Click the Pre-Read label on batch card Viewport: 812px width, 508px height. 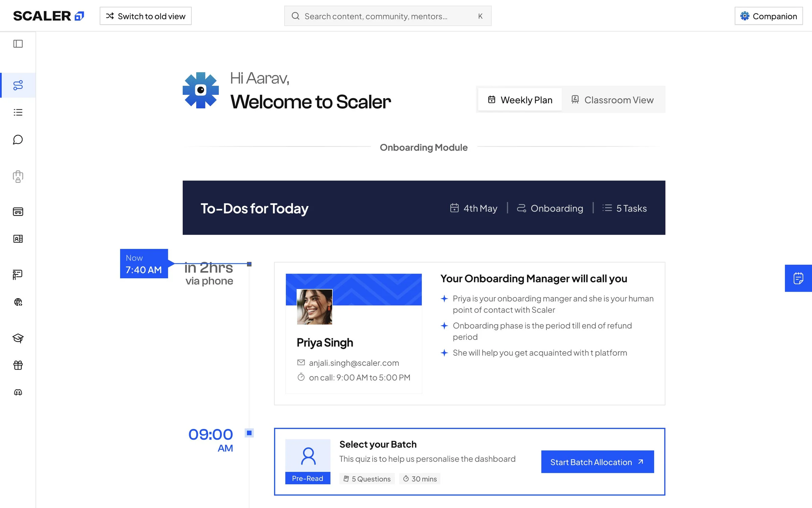pos(308,478)
